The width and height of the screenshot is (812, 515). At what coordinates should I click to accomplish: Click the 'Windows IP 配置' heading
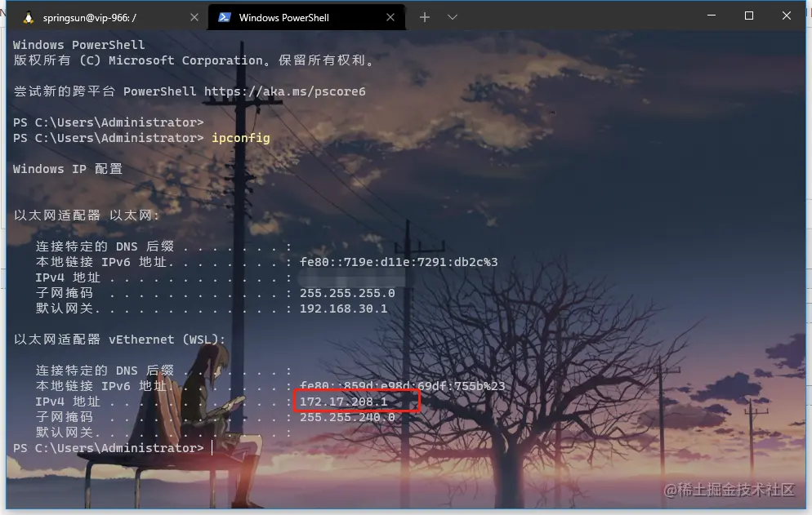68,169
